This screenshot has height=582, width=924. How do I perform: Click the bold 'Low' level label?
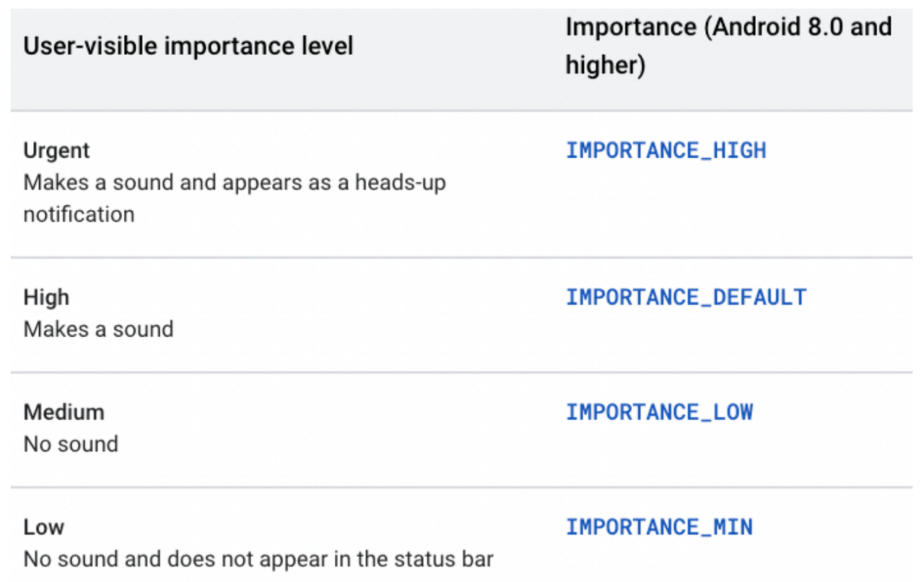click(44, 527)
